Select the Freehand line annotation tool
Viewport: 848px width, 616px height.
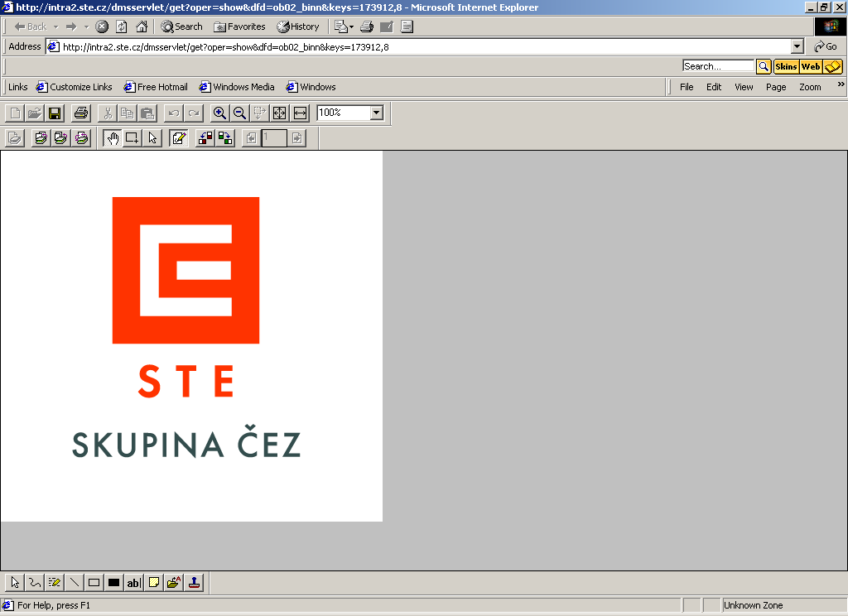click(x=35, y=583)
